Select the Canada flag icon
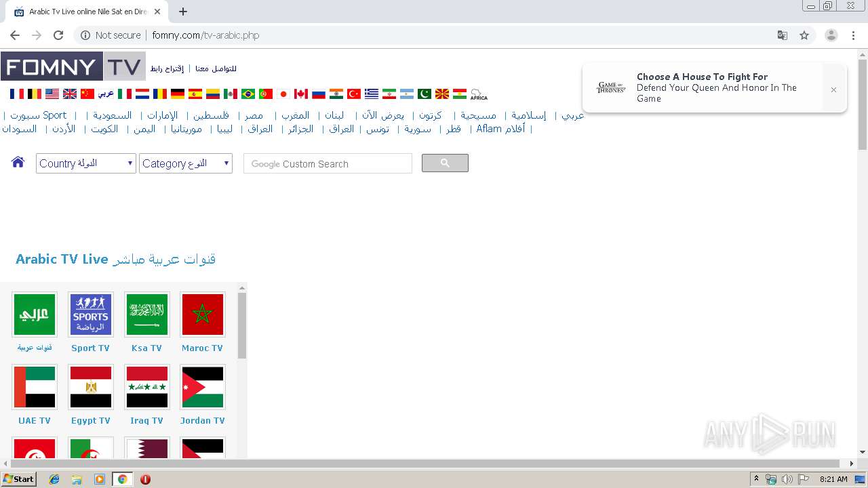868x488 pixels. [x=301, y=94]
